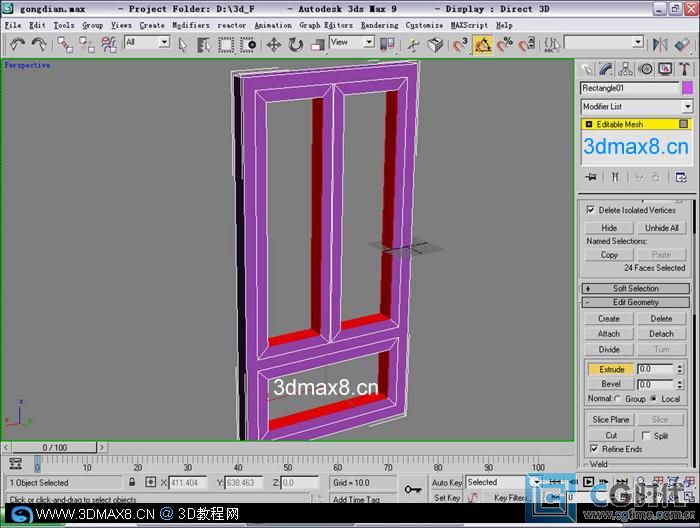This screenshot has height=528, width=700.
Task: Toggle the Spinner Snap icon
Action: point(526,45)
